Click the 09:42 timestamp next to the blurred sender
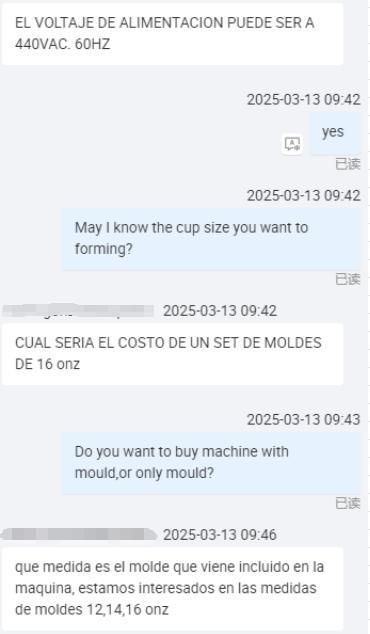The image size is (370, 634). [220, 311]
